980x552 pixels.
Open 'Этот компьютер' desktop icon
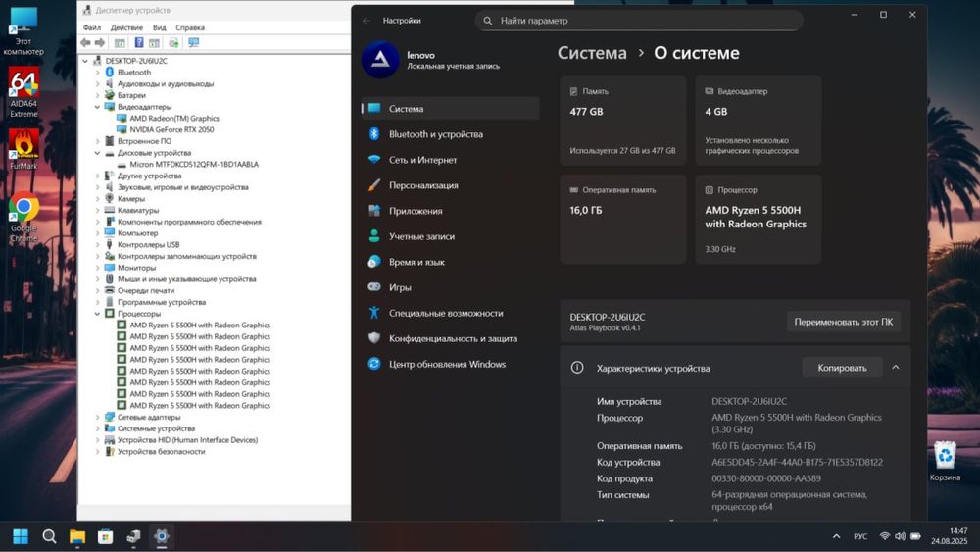(24, 31)
